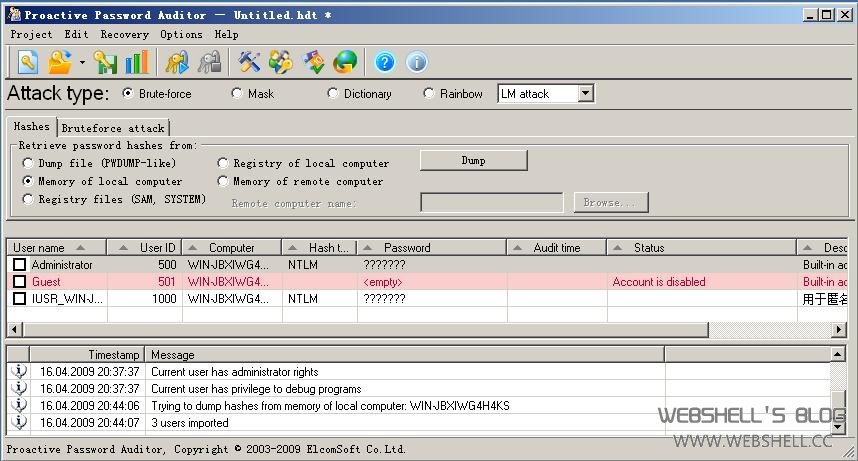Sort by User ID column header

144,247
